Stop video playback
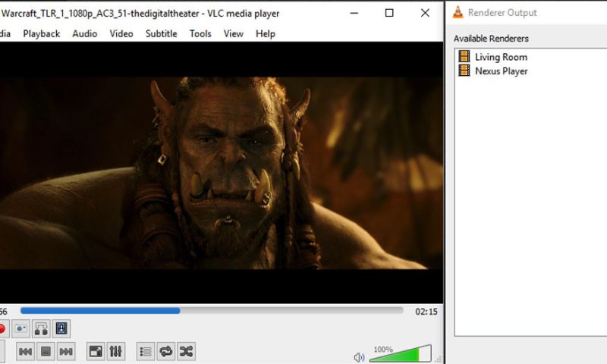 (46, 351)
